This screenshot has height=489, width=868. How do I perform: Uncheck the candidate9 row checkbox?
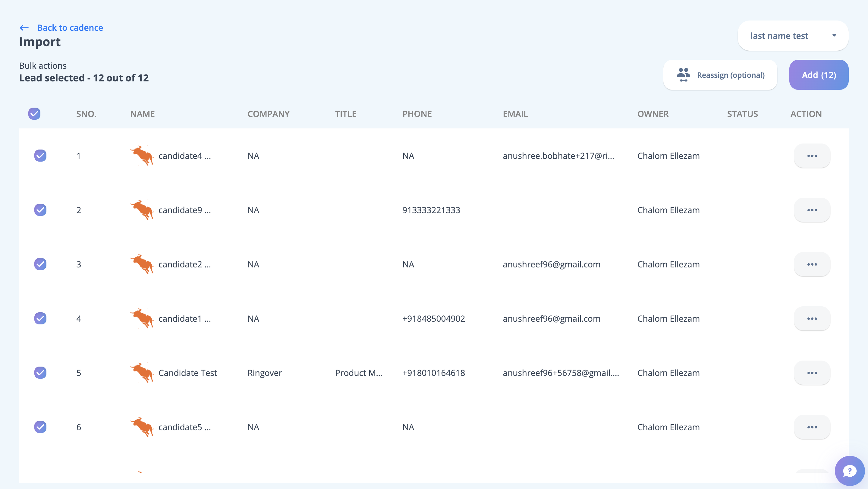(x=40, y=210)
